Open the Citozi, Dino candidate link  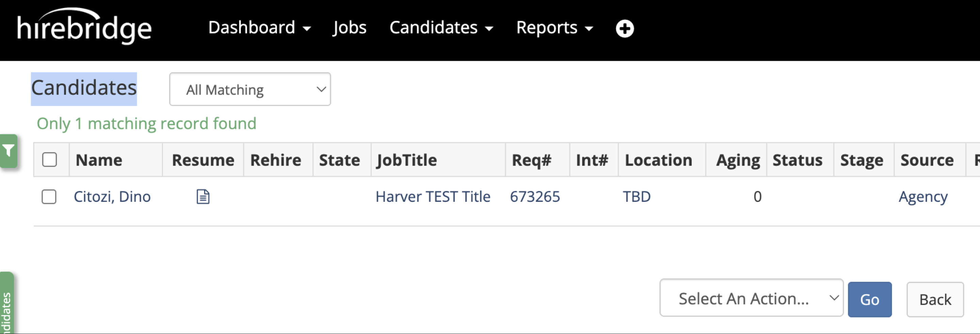click(x=112, y=197)
